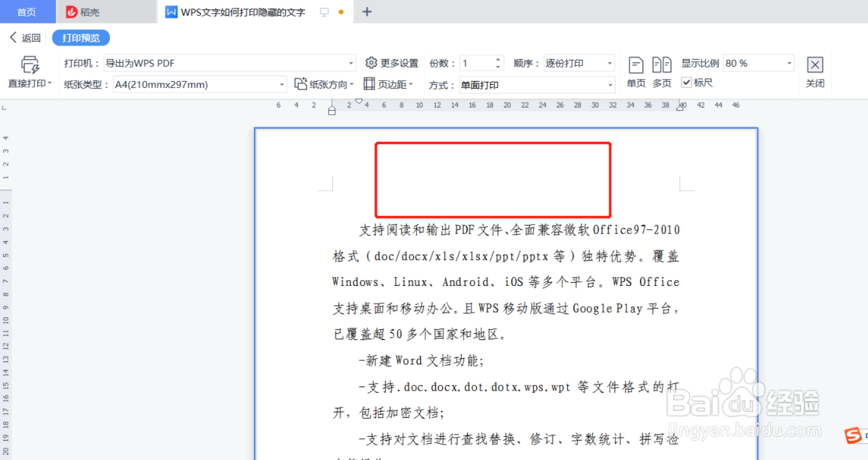Click the ruler tab-stop corner marker
The height and width of the screenshot is (460, 868).
(4, 109)
